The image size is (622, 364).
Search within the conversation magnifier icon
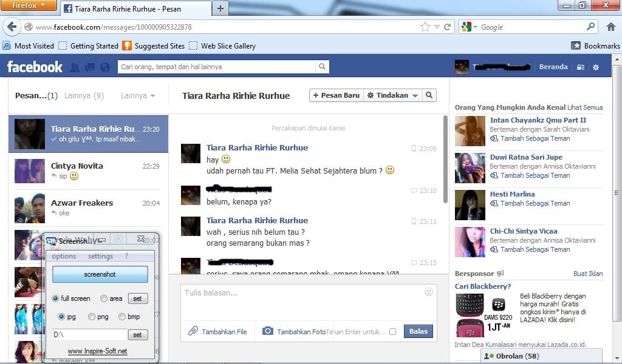(x=429, y=95)
